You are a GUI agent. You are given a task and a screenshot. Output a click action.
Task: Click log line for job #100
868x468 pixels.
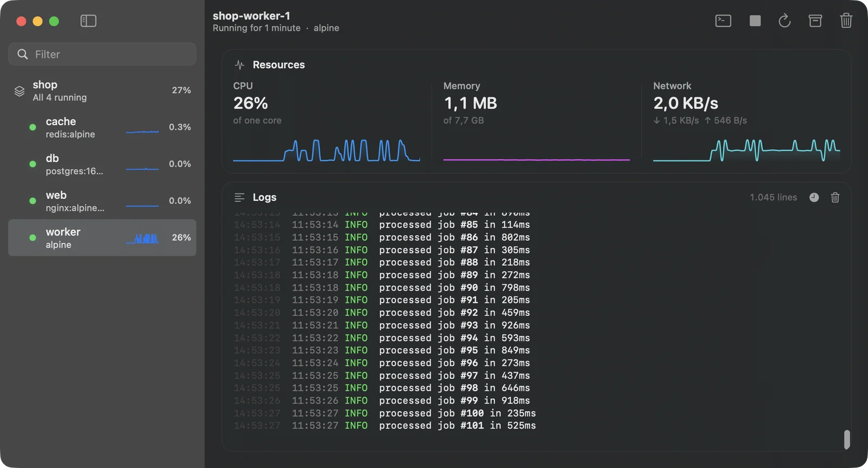point(385,413)
